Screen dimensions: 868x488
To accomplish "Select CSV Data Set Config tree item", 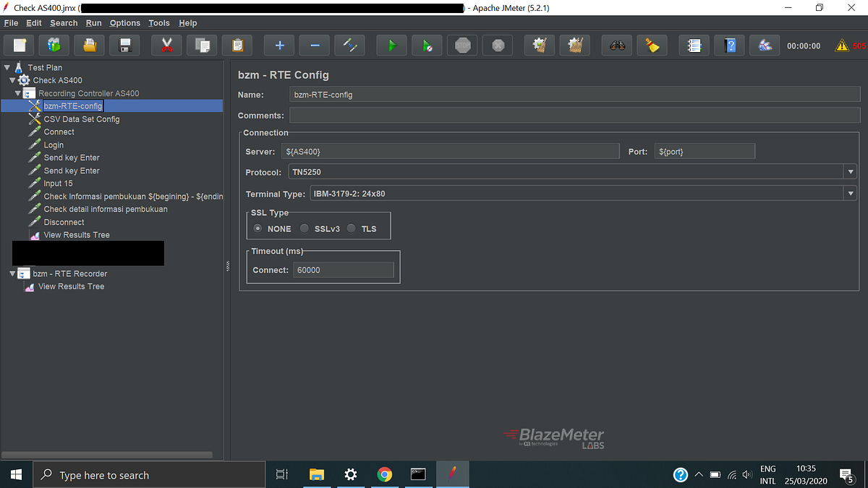I will [82, 119].
